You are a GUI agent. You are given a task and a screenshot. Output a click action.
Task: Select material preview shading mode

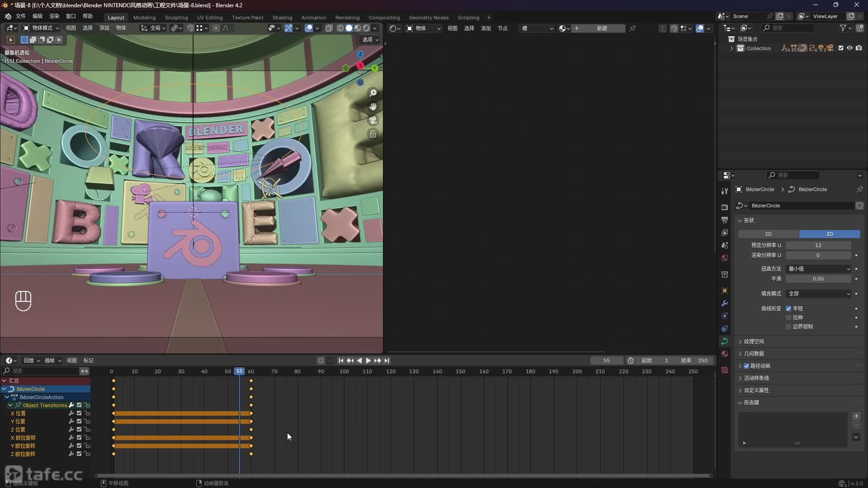pos(358,28)
